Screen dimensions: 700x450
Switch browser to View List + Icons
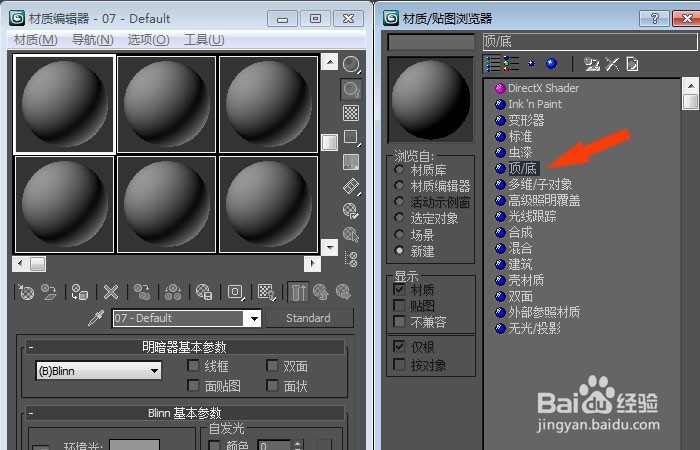(x=511, y=64)
